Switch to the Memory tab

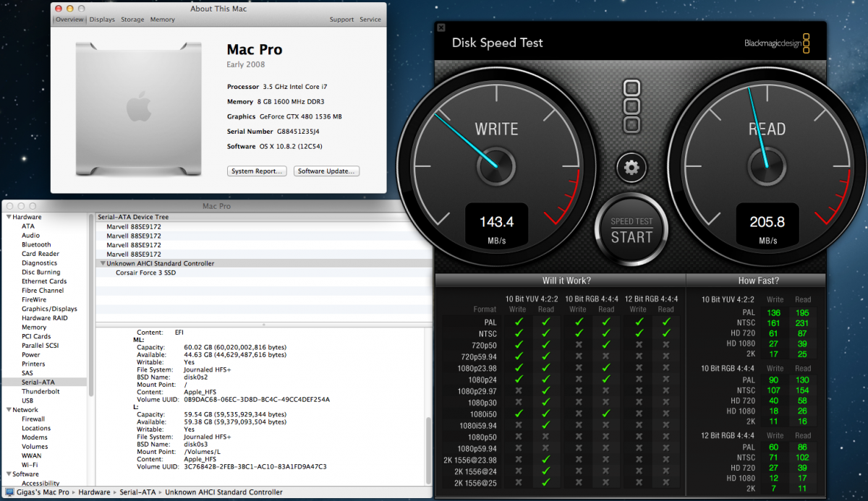(x=162, y=20)
